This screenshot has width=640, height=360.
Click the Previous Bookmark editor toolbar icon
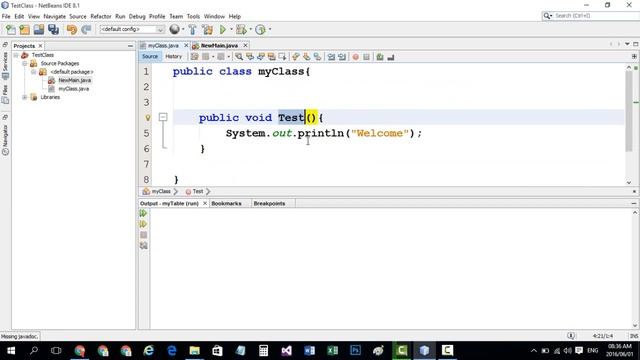tap(296, 57)
